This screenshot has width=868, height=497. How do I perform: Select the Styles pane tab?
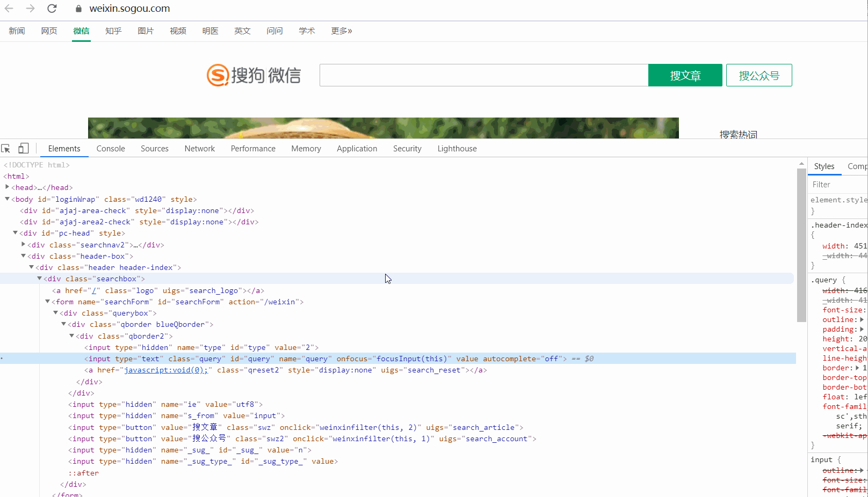[x=824, y=166]
